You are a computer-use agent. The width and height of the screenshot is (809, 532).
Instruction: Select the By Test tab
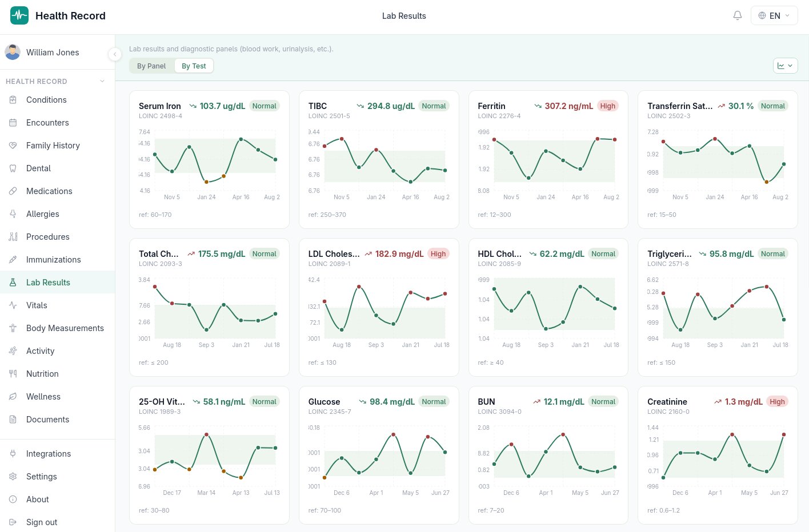click(194, 66)
